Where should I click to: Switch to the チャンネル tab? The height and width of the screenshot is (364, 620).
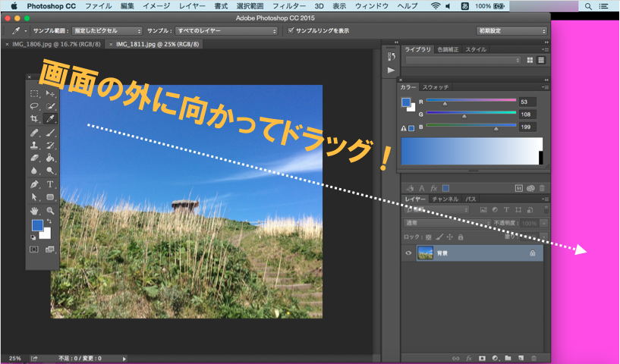pos(445,199)
